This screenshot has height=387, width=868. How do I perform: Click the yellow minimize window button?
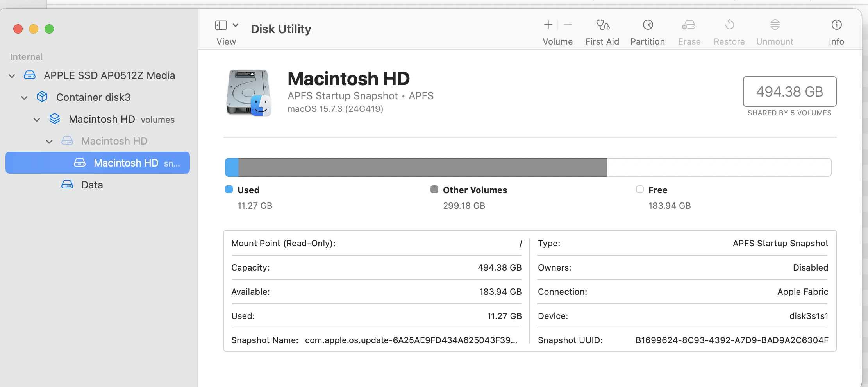click(34, 29)
